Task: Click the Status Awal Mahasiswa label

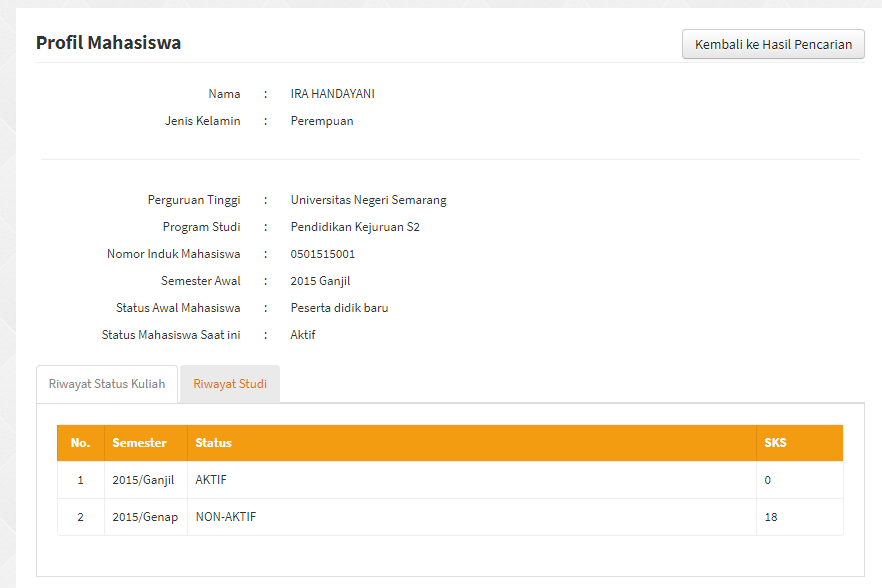Action: [178, 308]
